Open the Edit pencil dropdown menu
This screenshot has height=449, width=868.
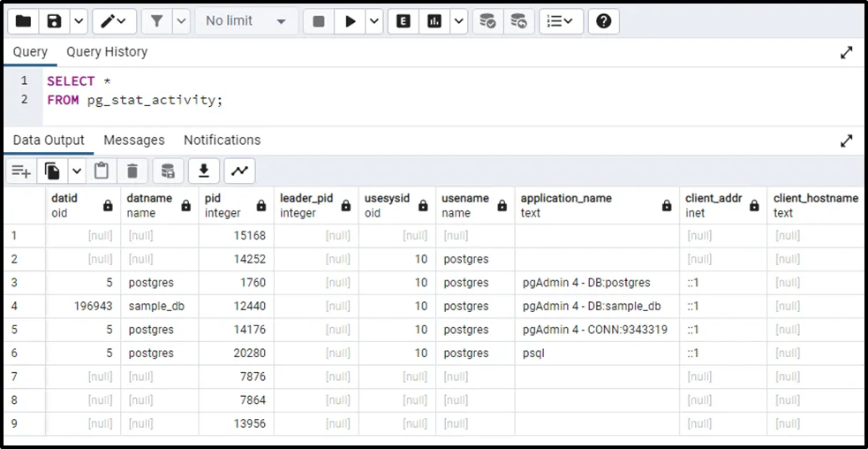click(114, 21)
